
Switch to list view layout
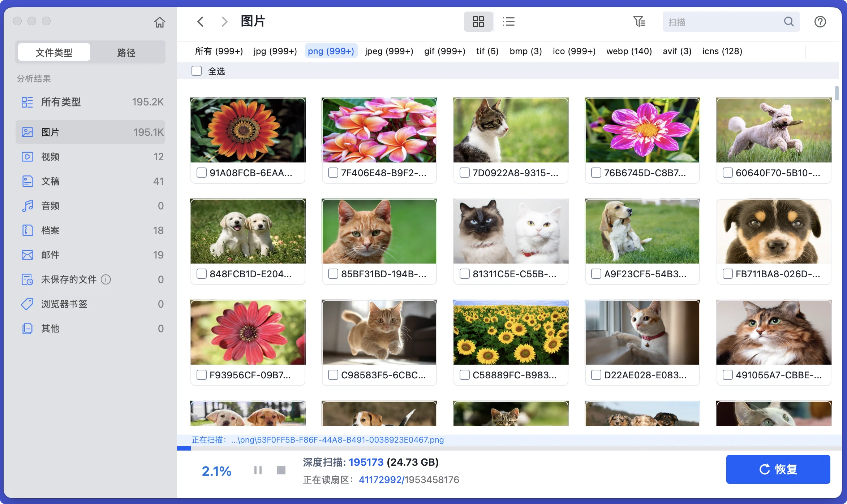point(509,22)
